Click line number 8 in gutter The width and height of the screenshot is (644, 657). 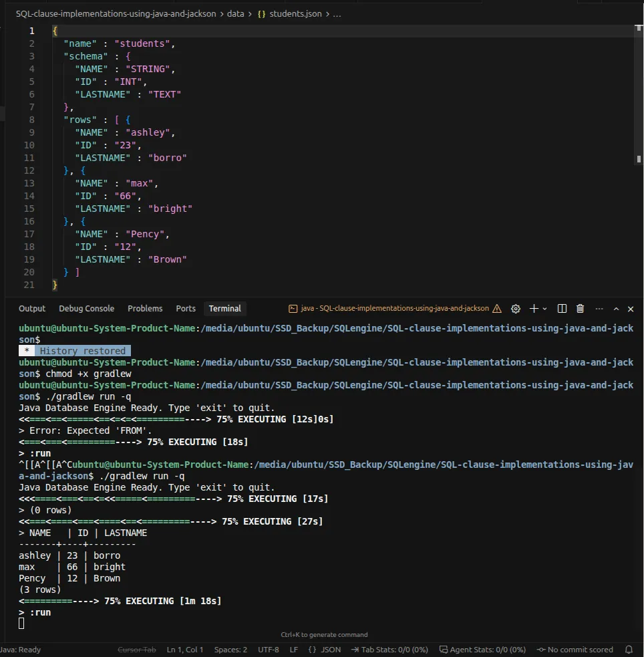pyautogui.click(x=31, y=120)
